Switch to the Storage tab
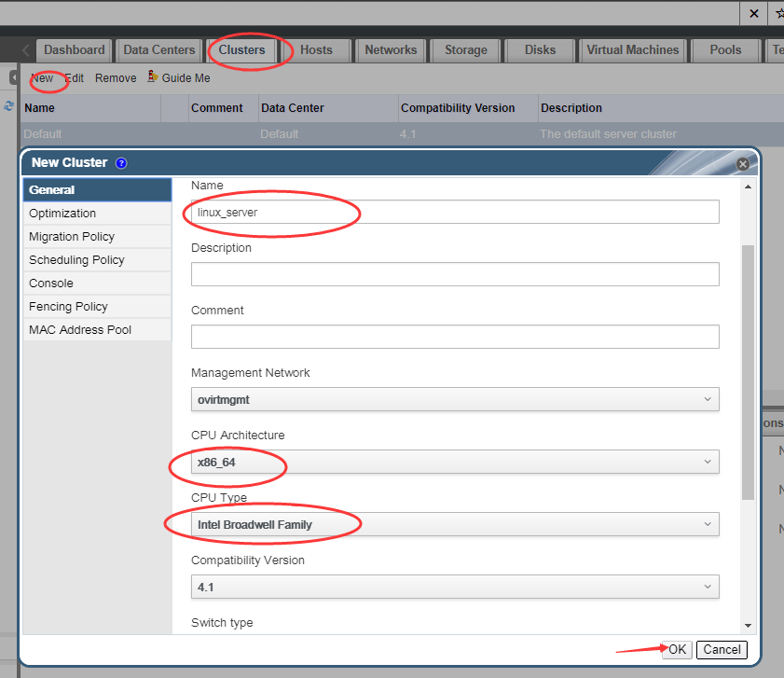The height and width of the screenshot is (678, 784). (466, 50)
